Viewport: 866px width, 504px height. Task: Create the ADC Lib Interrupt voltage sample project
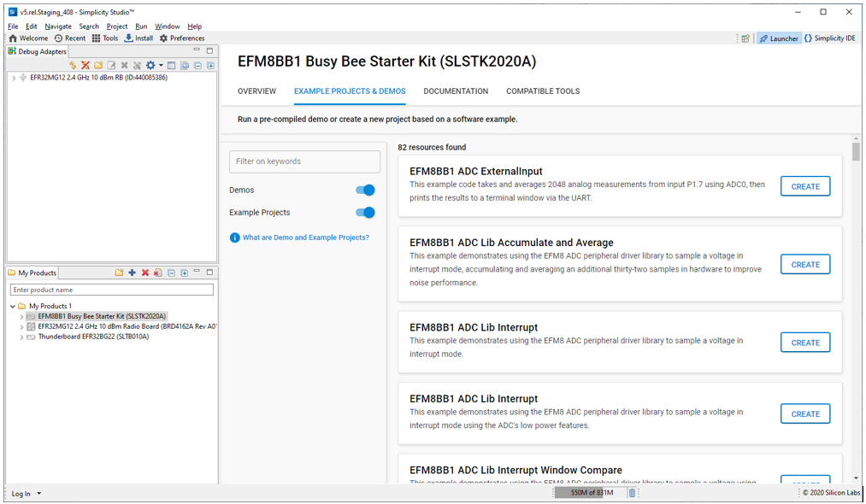(805, 343)
